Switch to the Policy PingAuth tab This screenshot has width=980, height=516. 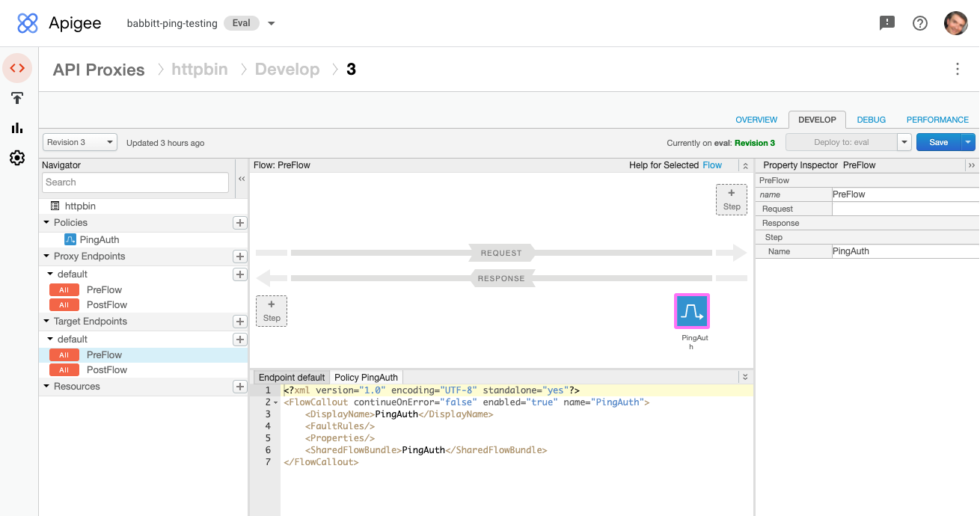(x=366, y=377)
